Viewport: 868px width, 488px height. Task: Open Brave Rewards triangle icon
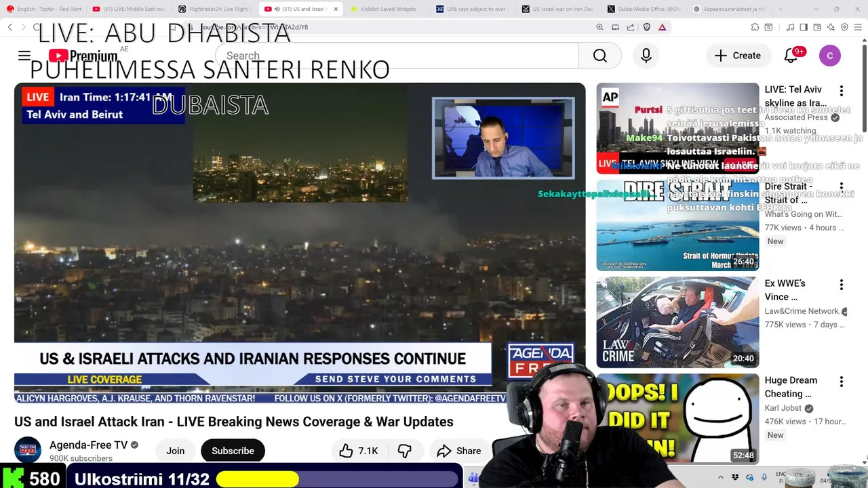(662, 27)
